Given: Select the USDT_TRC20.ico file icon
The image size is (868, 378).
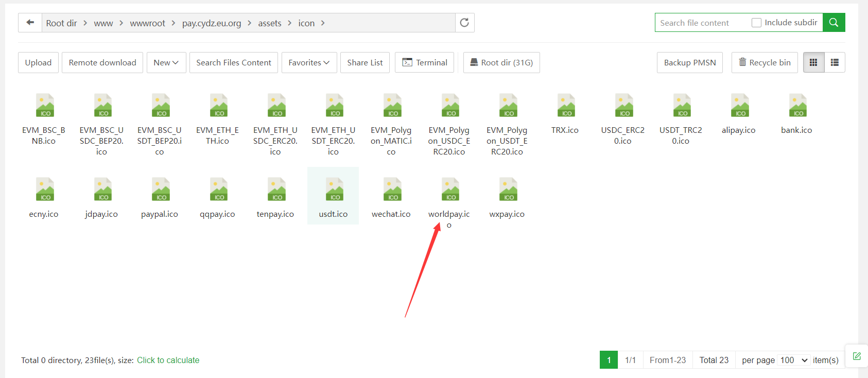Looking at the screenshot, I should [x=681, y=106].
